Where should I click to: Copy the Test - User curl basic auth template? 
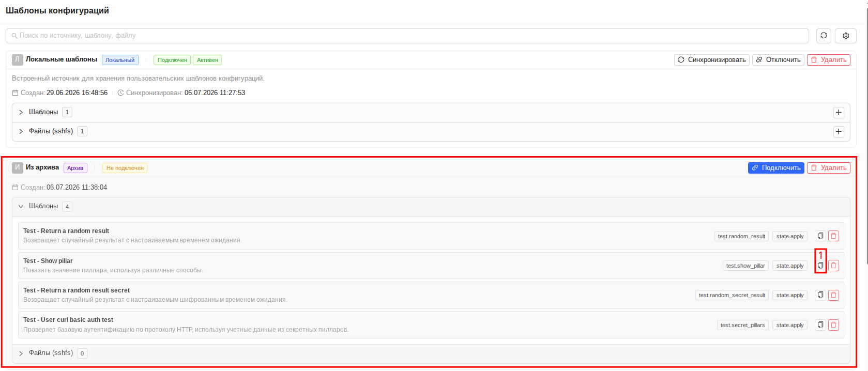tap(820, 325)
